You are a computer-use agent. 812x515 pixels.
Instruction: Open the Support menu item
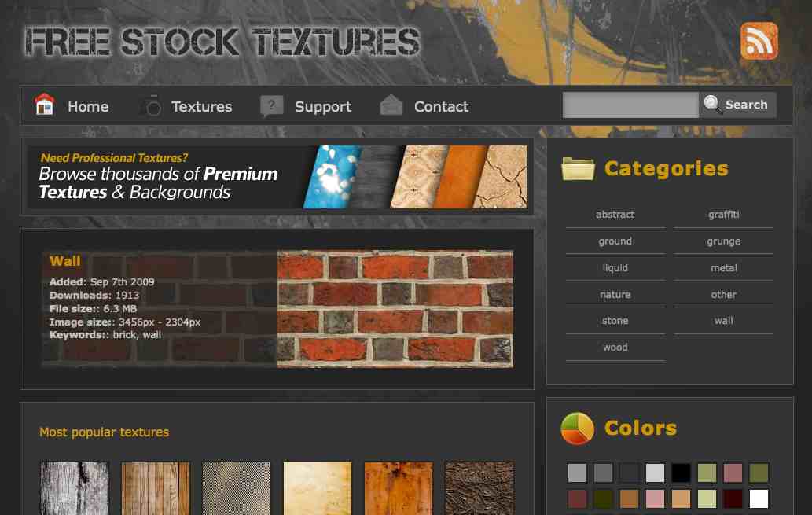[x=323, y=107]
